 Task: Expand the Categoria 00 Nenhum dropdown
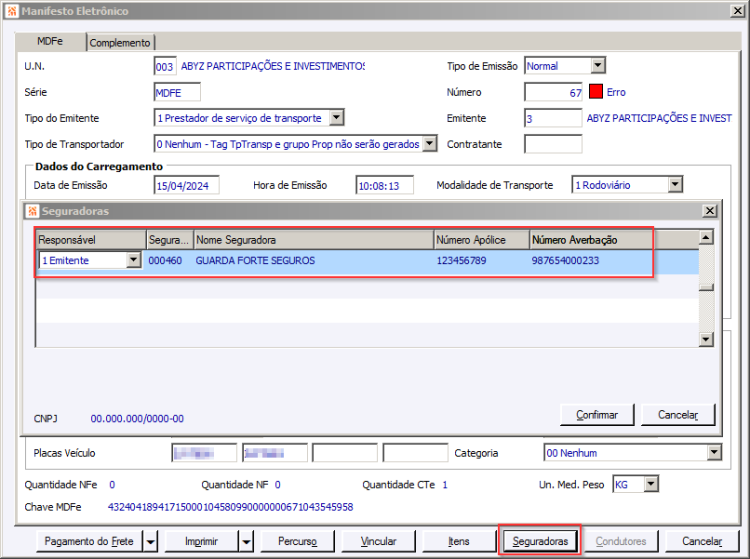(x=714, y=452)
